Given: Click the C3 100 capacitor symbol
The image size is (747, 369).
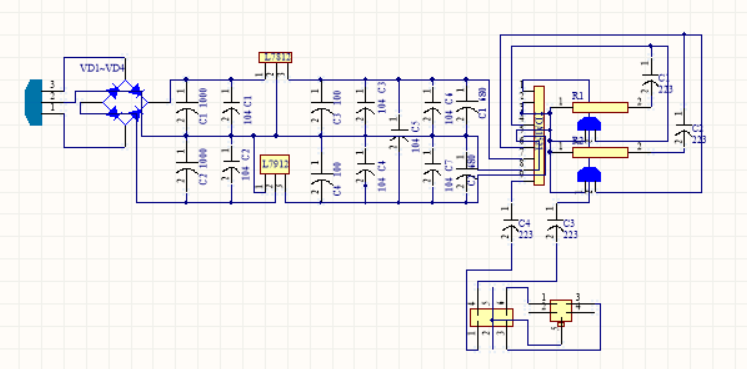Looking at the screenshot, I should pyautogui.click(x=321, y=108).
